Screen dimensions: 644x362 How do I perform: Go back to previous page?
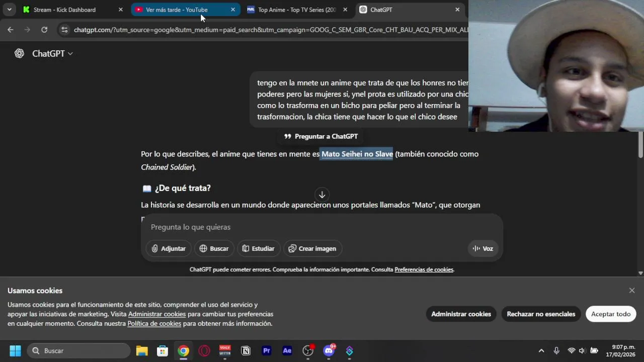point(11,30)
